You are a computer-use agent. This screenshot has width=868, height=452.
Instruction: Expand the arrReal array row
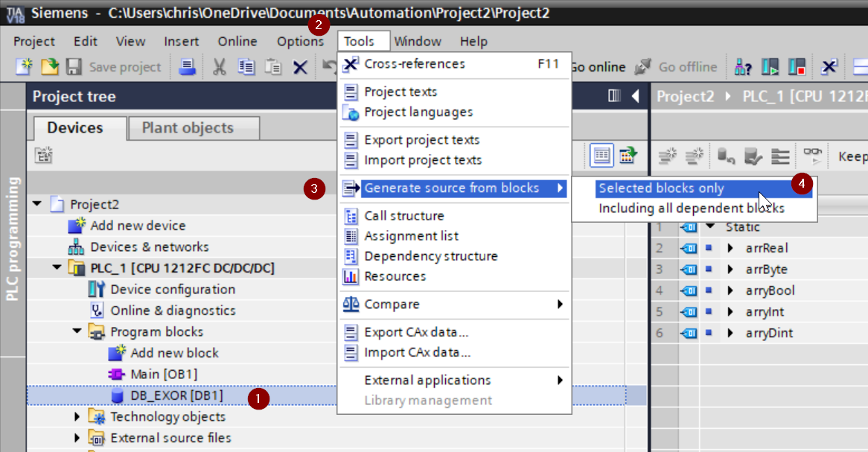pos(730,248)
